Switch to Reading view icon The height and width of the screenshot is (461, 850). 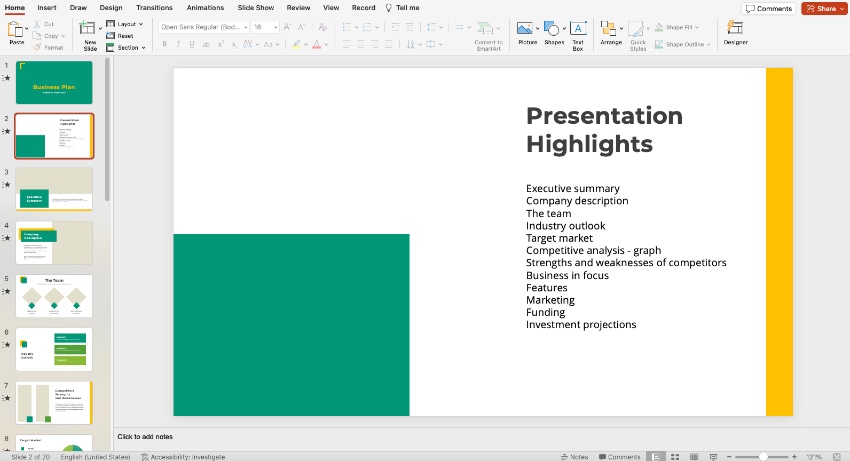point(694,457)
